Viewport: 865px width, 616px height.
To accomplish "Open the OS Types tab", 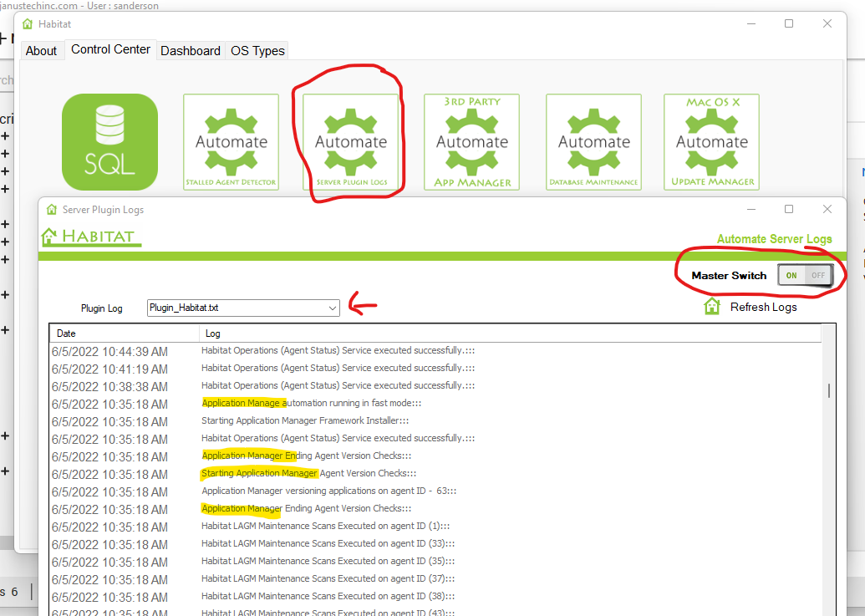I will [x=257, y=51].
